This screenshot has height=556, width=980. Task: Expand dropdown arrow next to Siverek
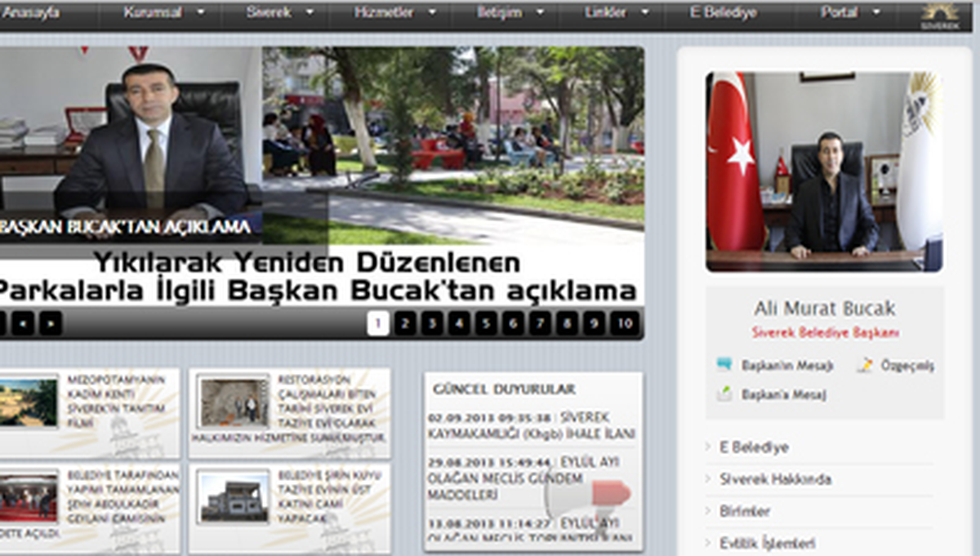click(309, 13)
